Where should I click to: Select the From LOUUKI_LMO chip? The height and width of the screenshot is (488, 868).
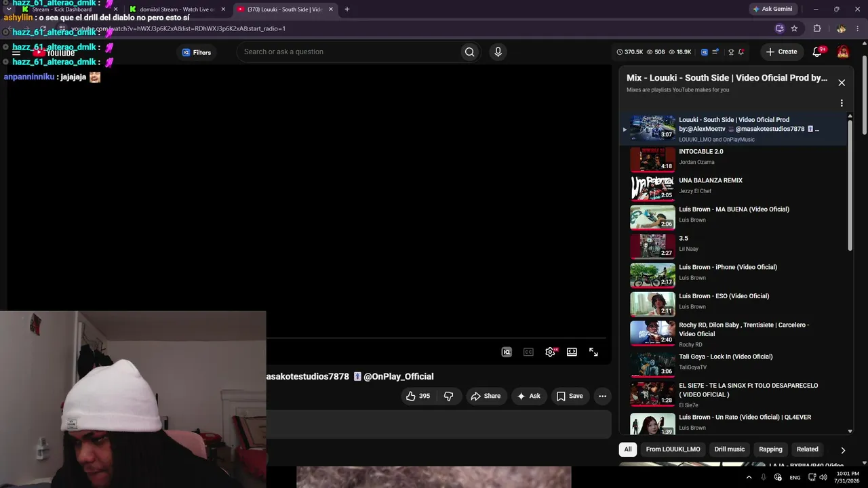673,449
